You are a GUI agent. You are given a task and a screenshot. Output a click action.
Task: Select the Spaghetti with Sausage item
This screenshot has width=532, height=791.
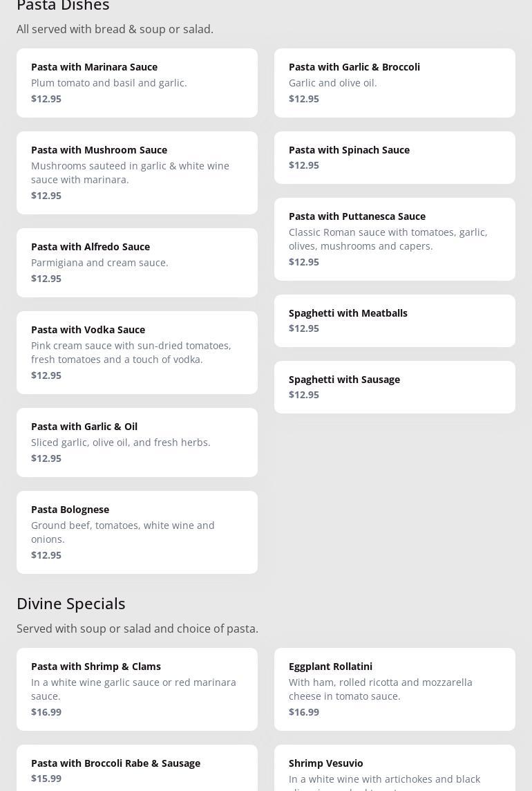point(395,387)
